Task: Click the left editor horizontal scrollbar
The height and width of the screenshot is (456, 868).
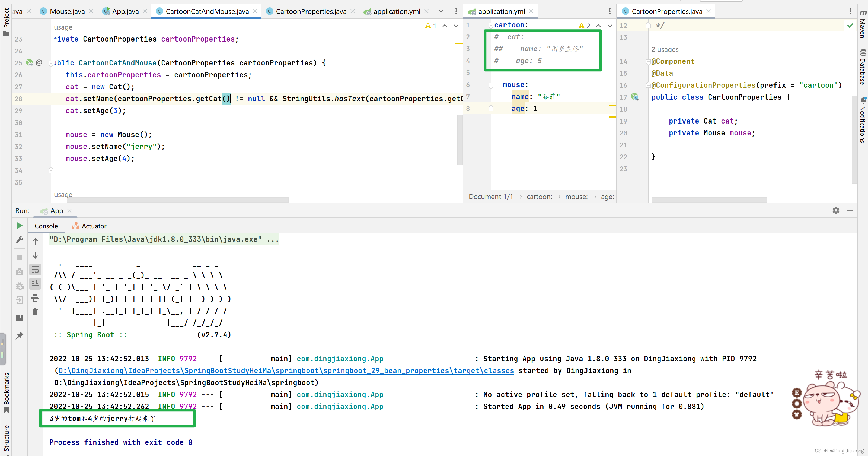Action: click(x=178, y=200)
